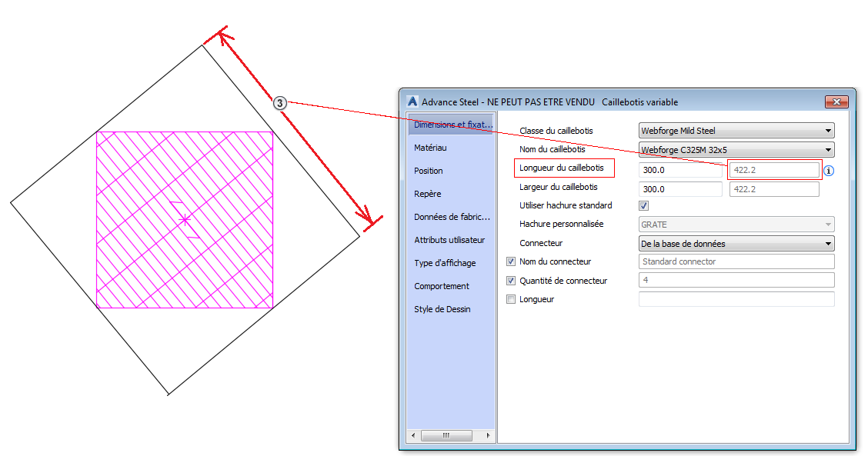Click Longueur du caillebotis 300.0 field
868x456 pixels.
coord(680,170)
